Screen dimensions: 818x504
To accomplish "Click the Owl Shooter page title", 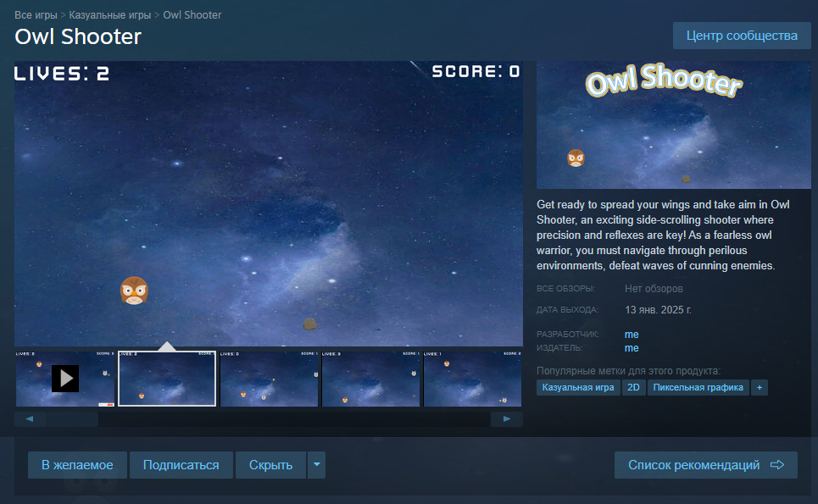I will [78, 36].
